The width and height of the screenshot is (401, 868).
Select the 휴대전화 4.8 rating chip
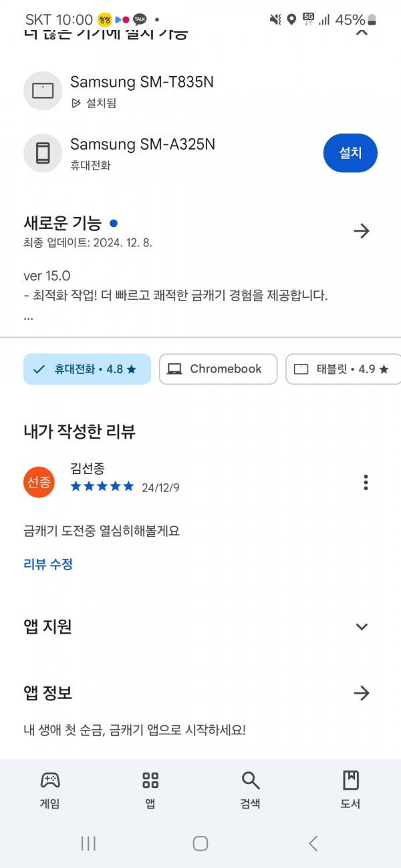[x=87, y=369]
